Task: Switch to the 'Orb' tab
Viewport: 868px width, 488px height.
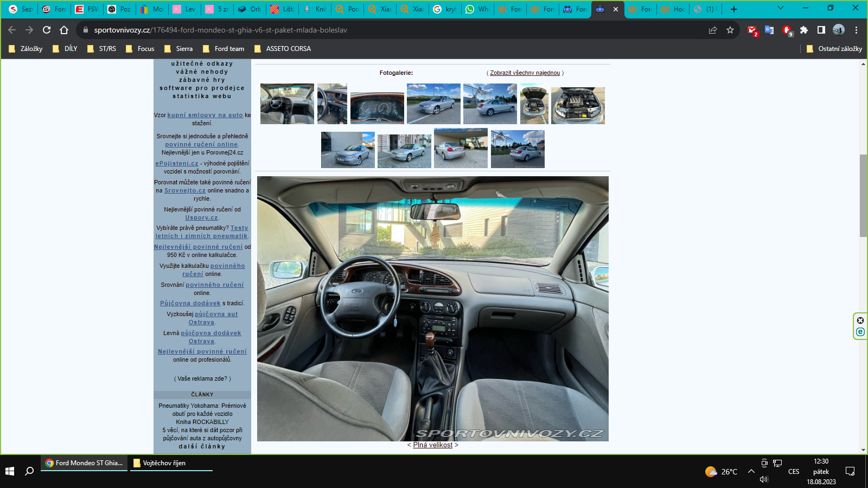Action: (x=249, y=9)
